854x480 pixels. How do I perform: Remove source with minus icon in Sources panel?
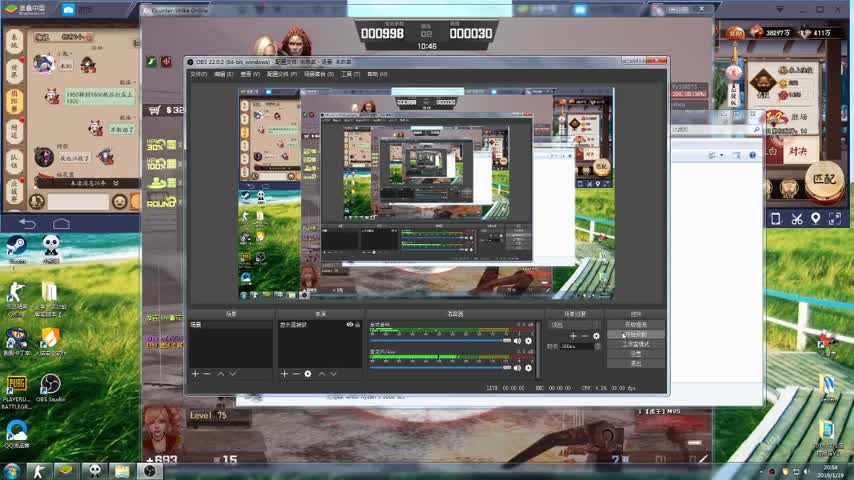tap(296, 374)
